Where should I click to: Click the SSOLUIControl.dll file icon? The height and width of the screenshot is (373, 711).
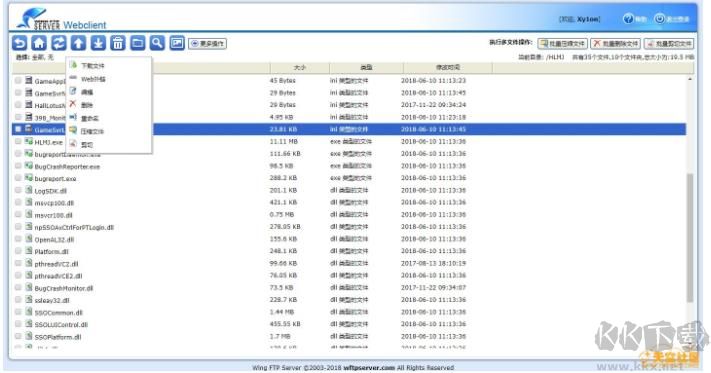pos(29,324)
